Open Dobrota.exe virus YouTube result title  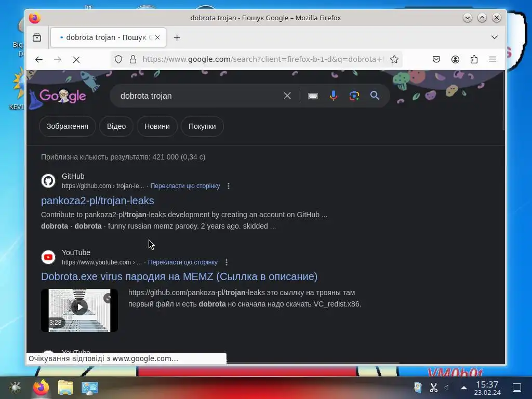(179, 276)
